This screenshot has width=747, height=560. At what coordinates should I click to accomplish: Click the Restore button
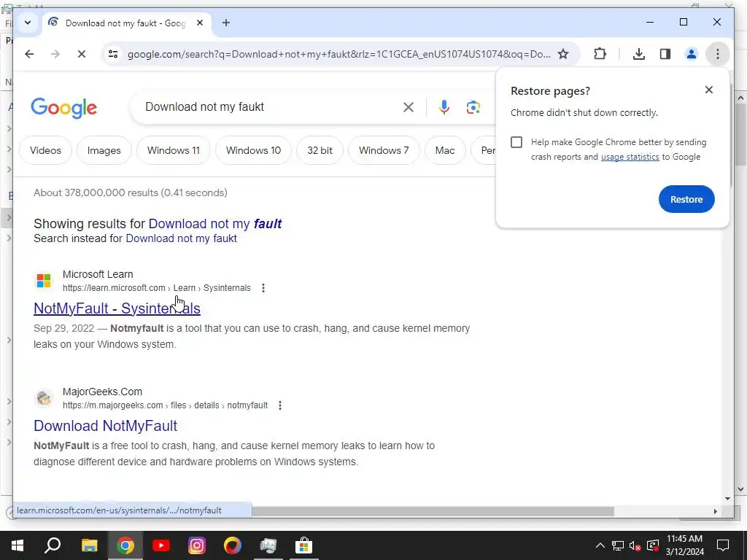pos(686,199)
